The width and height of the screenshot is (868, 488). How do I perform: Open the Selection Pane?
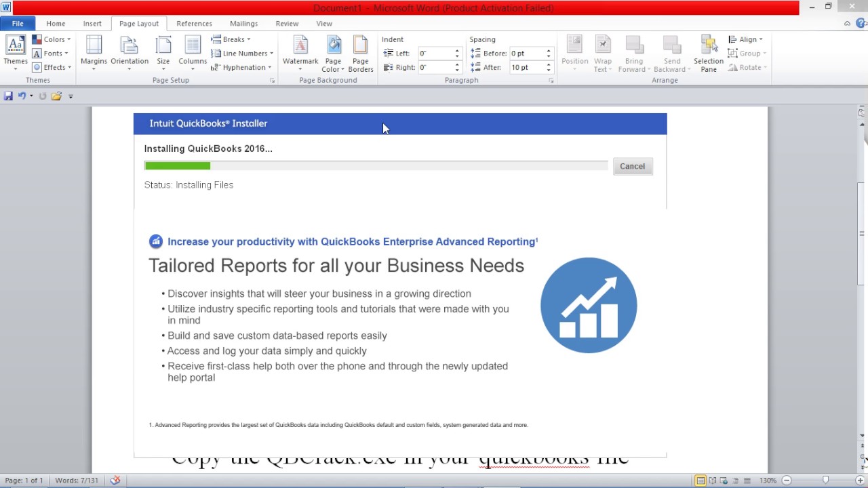(x=709, y=53)
